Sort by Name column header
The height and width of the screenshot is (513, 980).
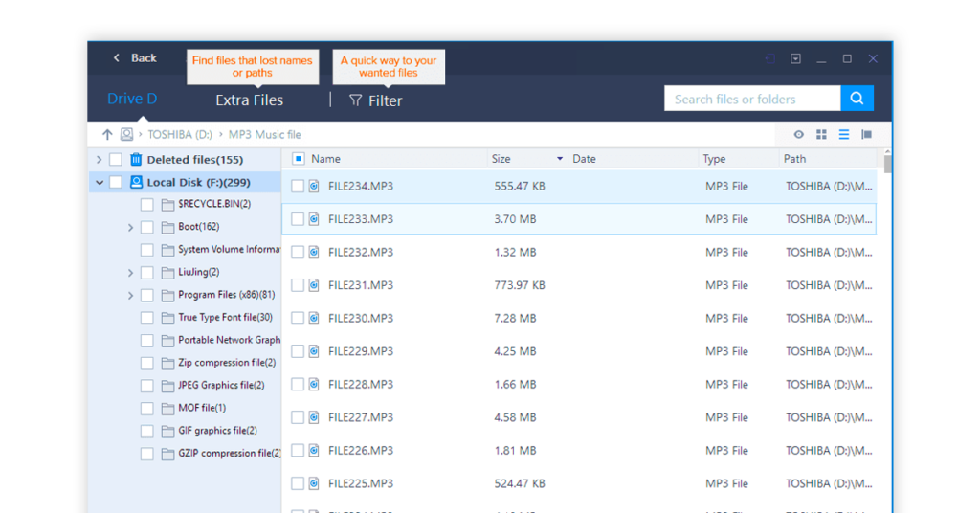tap(325, 159)
